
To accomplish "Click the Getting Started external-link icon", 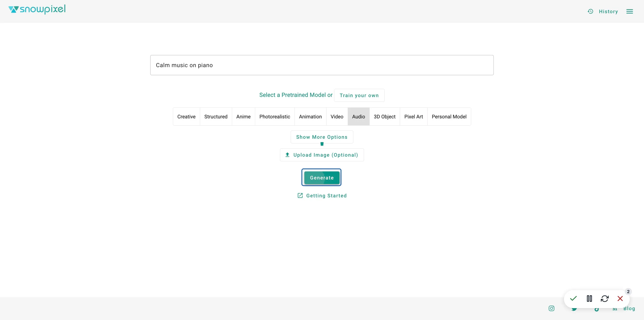I will (x=300, y=195).
